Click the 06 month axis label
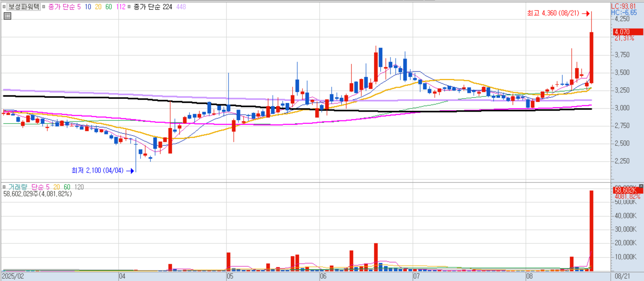 tap(323, 276)
